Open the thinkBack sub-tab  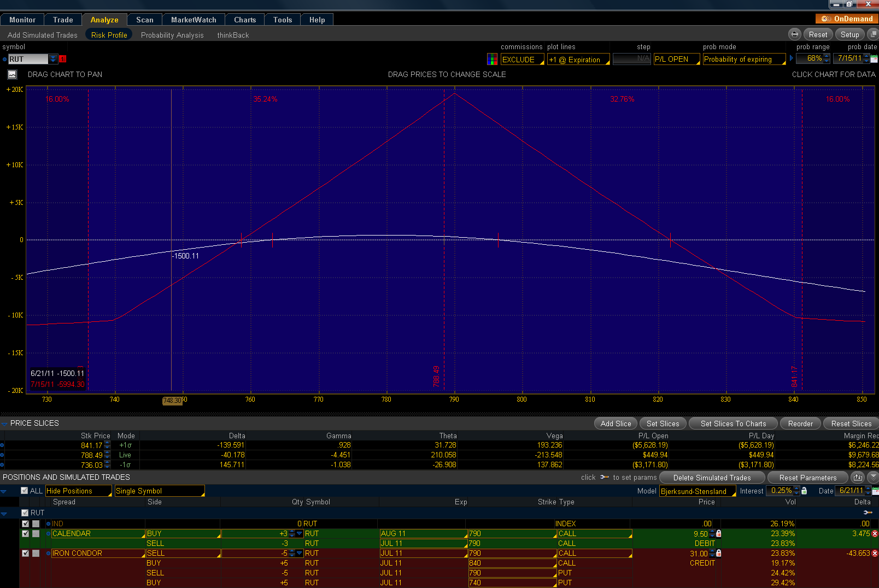(233, 35)
